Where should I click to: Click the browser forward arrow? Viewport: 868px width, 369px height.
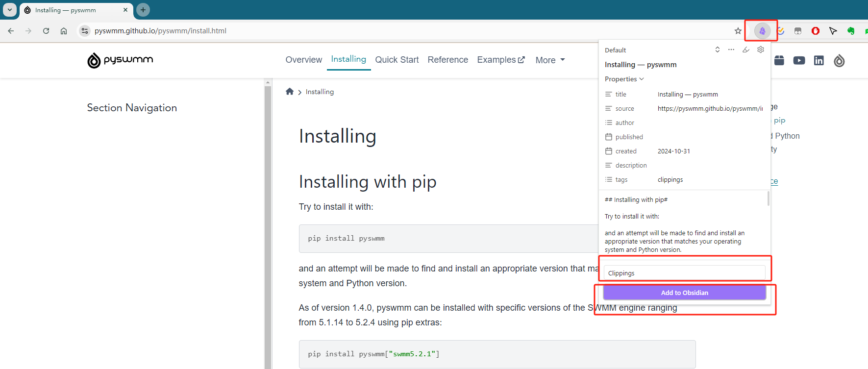coord(28,31)
